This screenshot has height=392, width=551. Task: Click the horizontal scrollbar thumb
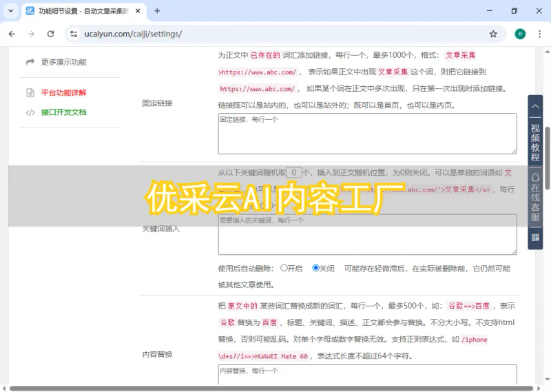[x=271, y=389]
